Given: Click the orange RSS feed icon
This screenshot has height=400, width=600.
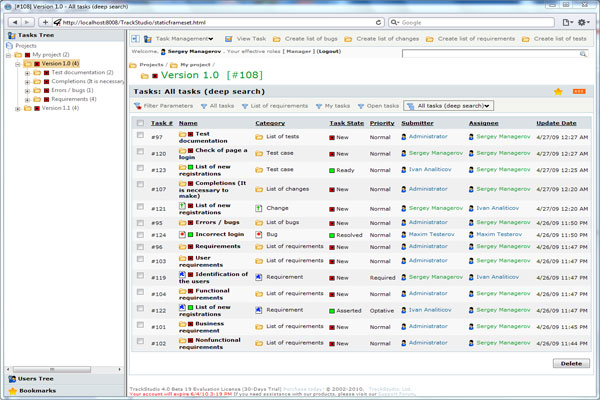Looking at the screenshot, I should coord(578,91).
